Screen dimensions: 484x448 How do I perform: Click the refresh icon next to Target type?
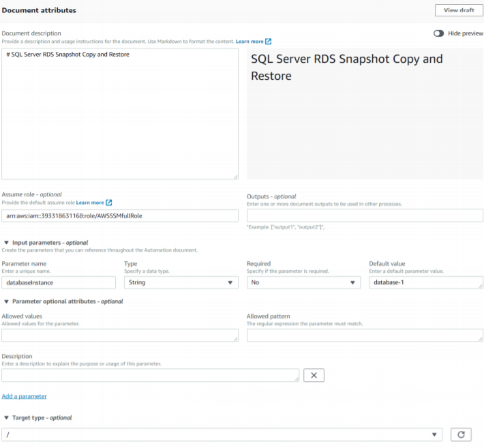tap(461, 434)
